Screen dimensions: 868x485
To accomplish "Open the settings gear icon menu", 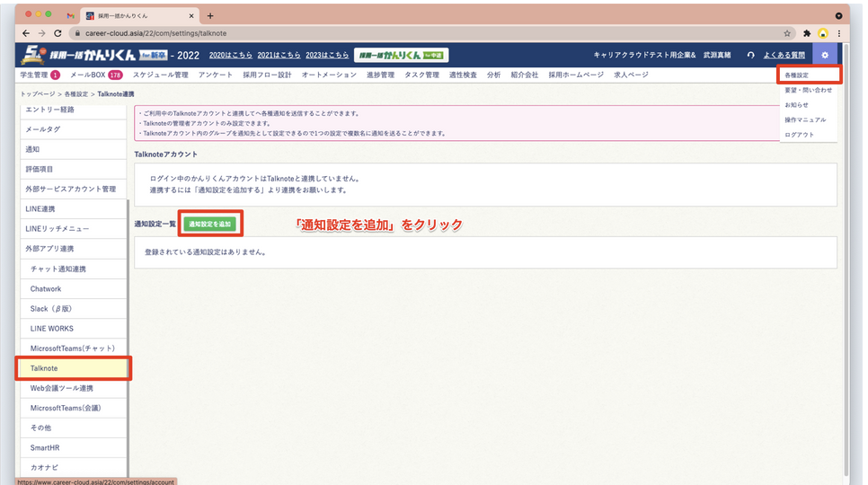I will click(x=825, y=56).
